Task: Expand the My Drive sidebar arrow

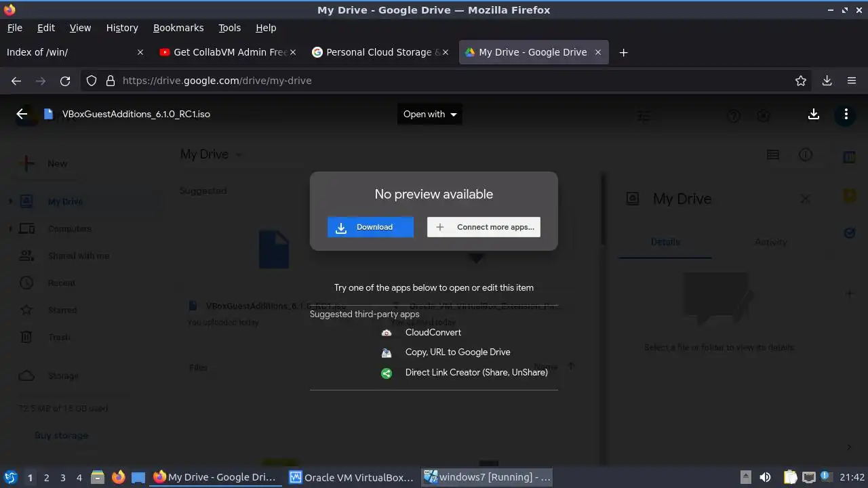Action: (10, 201)
